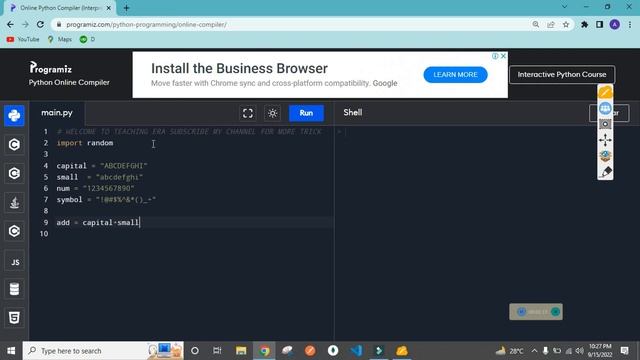Open the side panel icon in Chrome
This screenshot has height=360, width=640.
pyautogui.click(x=599, y=24)
